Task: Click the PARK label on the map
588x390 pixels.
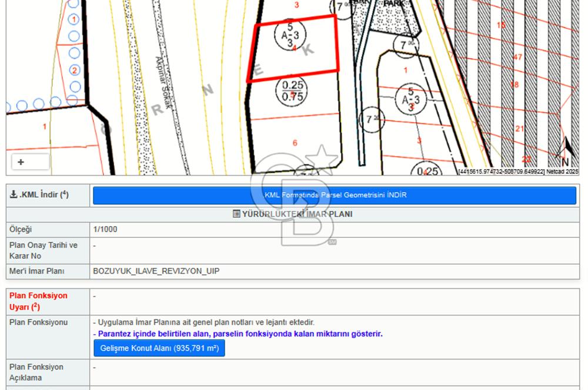Action: click(393, 4)
